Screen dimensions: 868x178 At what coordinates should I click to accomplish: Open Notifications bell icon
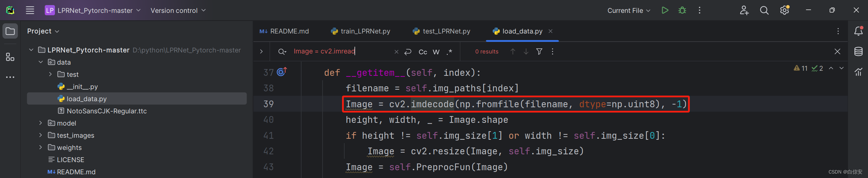tap(859, 31)
